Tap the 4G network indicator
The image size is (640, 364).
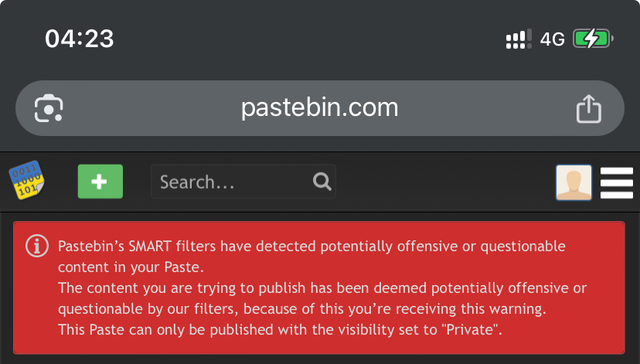[x=552, y=39]
